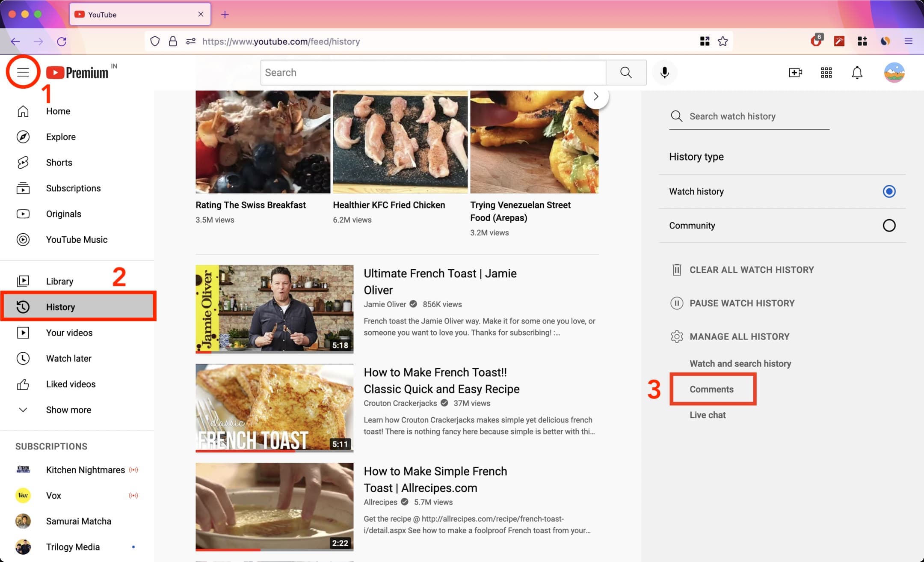Open Healthier KFC Fried Chicken thumbnail
The image size is (924, 562).
point(400,142)
